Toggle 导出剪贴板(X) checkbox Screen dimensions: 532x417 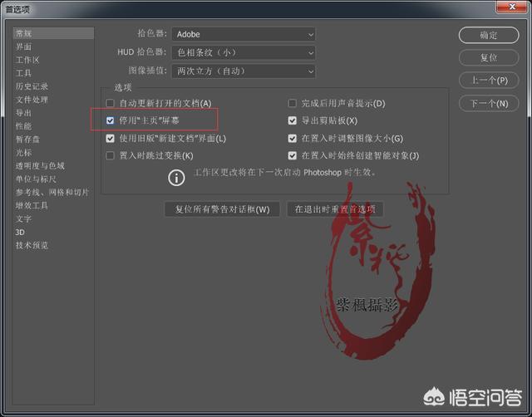tap(292, 120)
